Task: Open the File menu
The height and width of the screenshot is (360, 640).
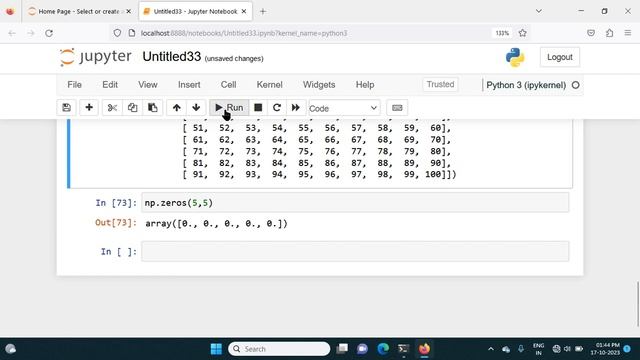Action: [74, 85]
